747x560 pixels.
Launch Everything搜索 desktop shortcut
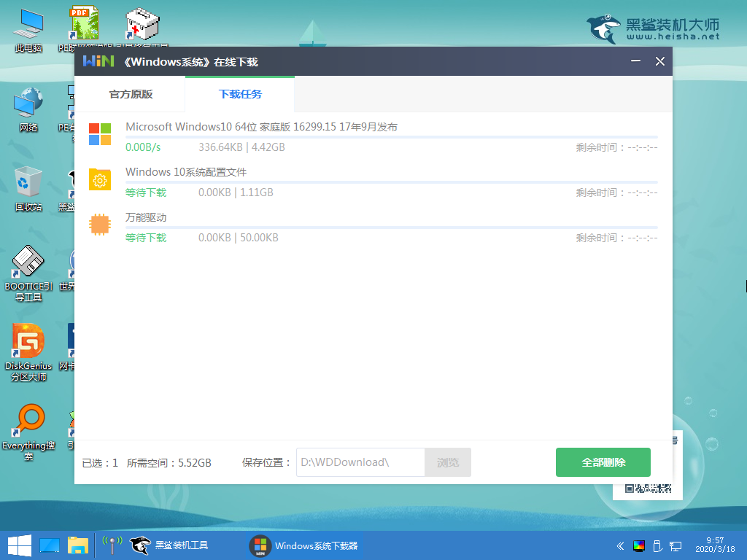(28, 432)
